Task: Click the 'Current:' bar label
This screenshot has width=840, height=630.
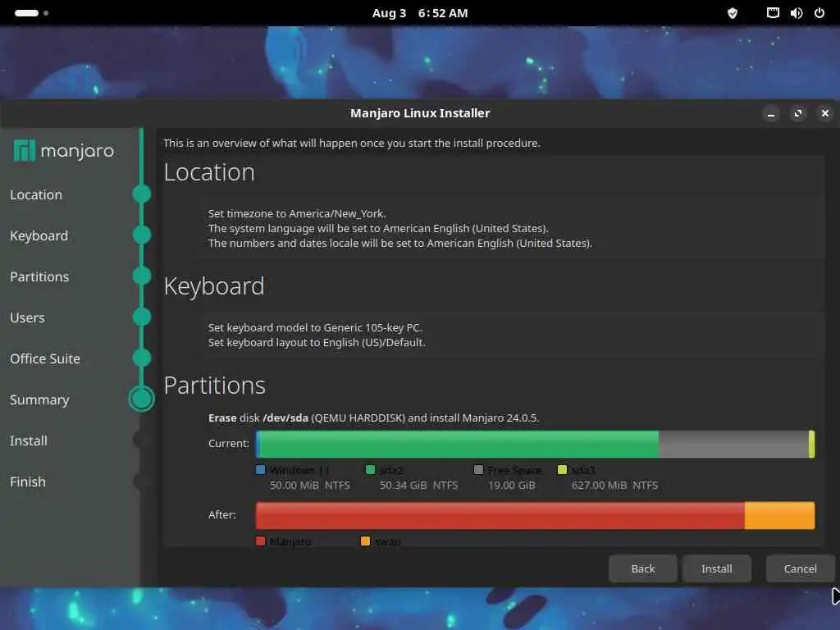Action: pyautogui.click(x=229, y=444)
